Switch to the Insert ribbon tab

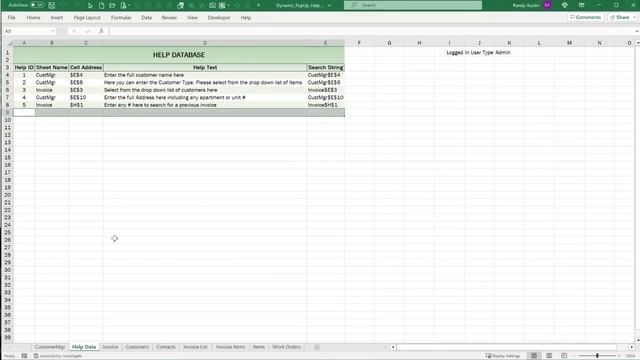(57, 18)
